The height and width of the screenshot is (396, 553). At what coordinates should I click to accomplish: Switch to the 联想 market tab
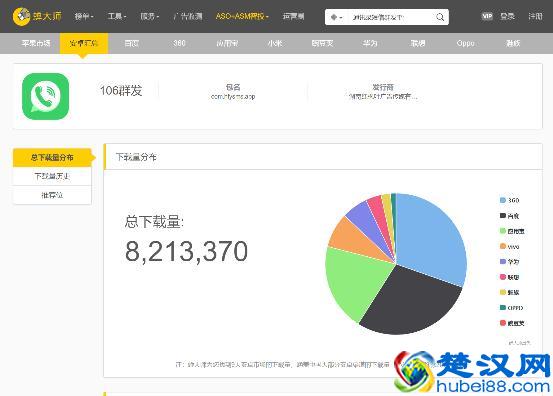point(418,43)
